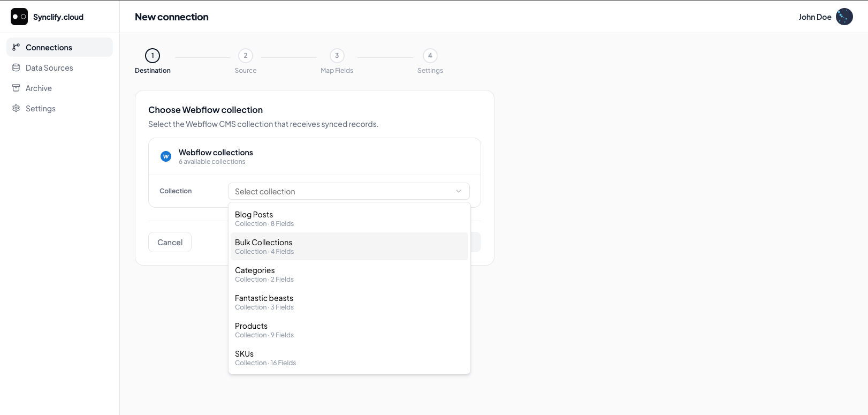868x415 pixels.
Task: Click the Collection field label
Action: click(x=176, y=191)
